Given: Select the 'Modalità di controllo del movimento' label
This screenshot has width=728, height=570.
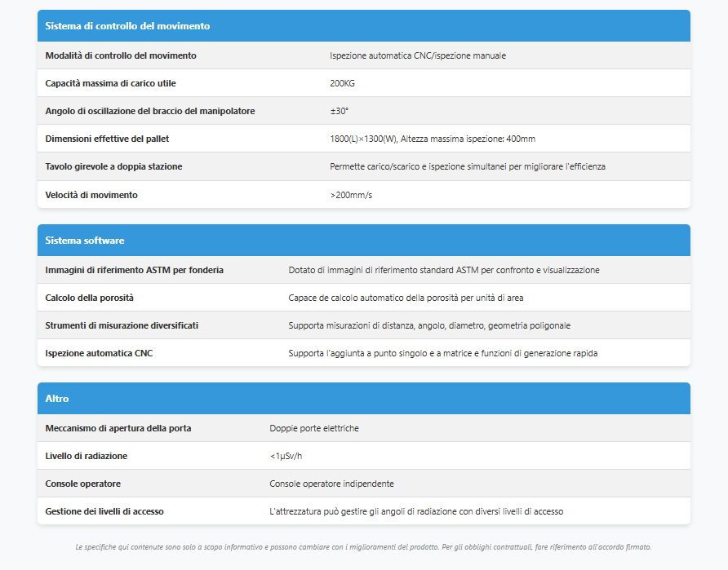Looking at the screenshot, I should tap(121, 55).
